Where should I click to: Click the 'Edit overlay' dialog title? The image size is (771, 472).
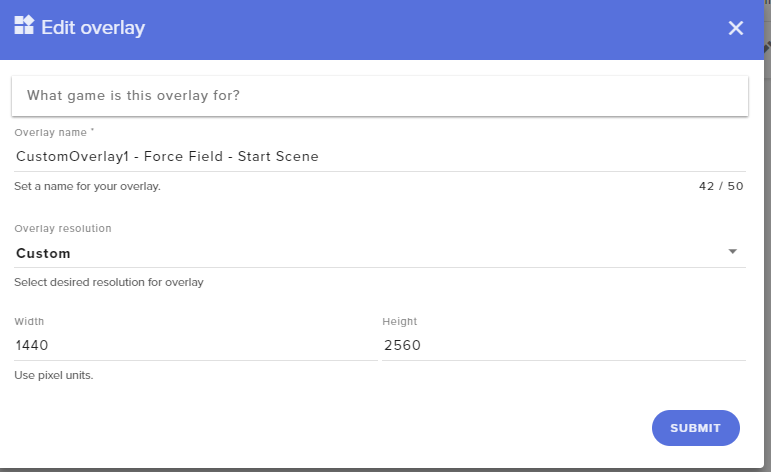[93, 28]
